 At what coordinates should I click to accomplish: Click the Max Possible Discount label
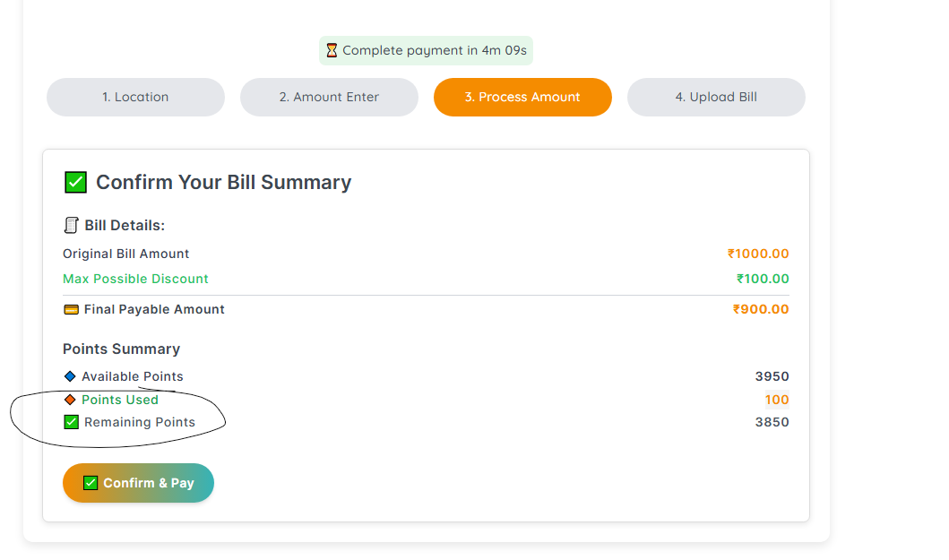(135, 279)
